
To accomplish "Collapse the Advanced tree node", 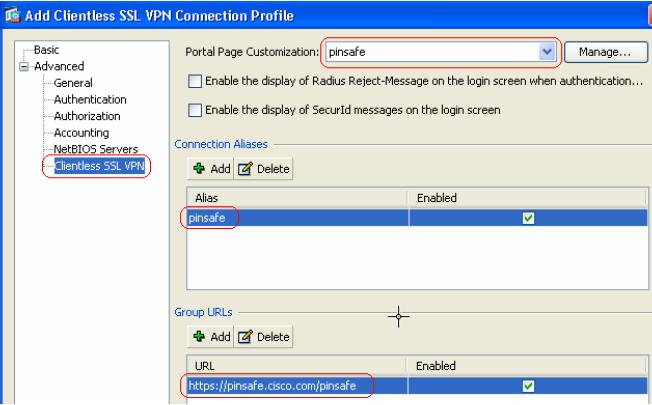I will [x=24, y=67].
